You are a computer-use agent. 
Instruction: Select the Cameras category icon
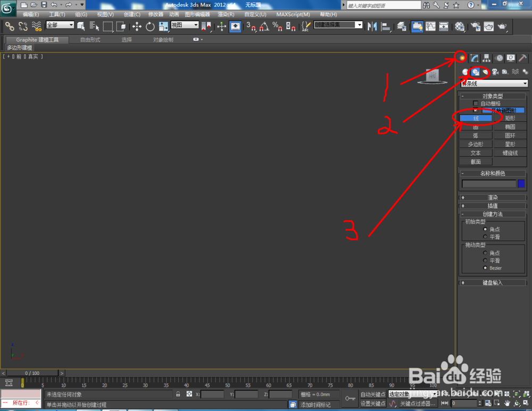[x=495, y=72]
